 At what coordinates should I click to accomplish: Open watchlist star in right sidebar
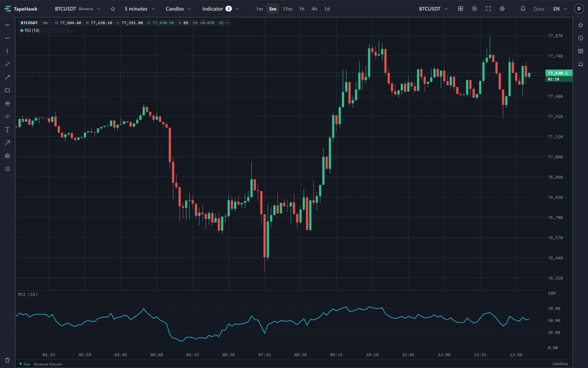tap(580, 25)
